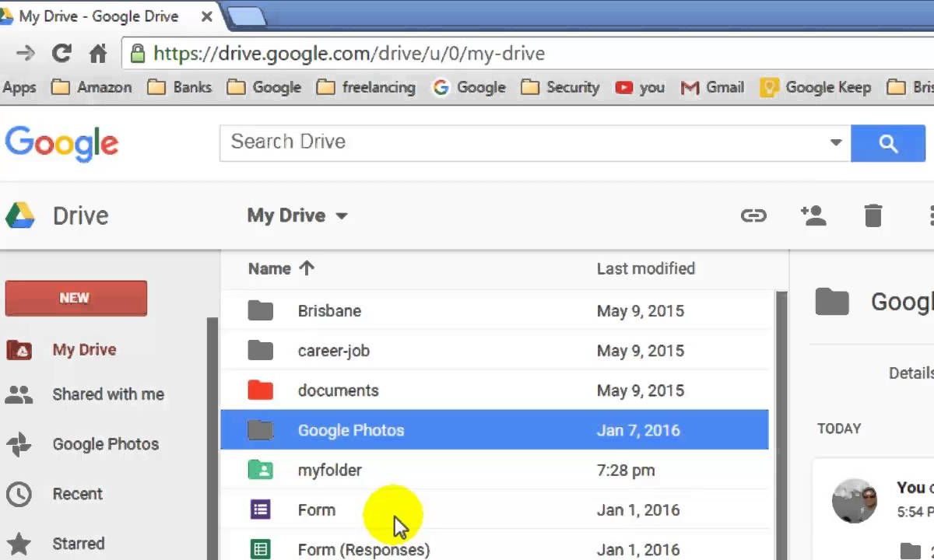Open the Google bookmark link
Screen dimensions: 934x560
pyautogui.click(x=469, y=87)
